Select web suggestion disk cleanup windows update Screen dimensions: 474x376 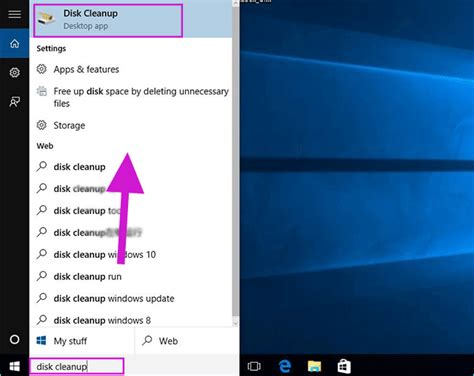(132, 298)
